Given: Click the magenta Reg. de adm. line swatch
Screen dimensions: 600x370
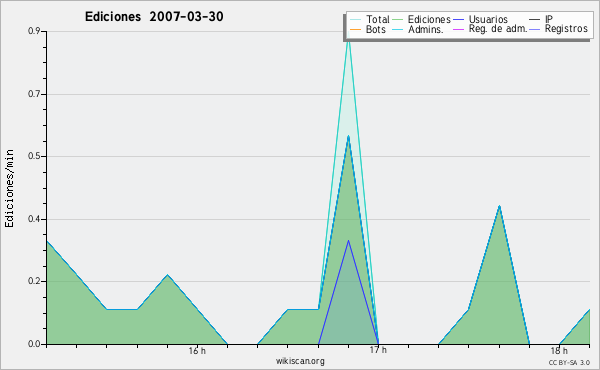Looking at the screenshot, I should coord(458,29).
